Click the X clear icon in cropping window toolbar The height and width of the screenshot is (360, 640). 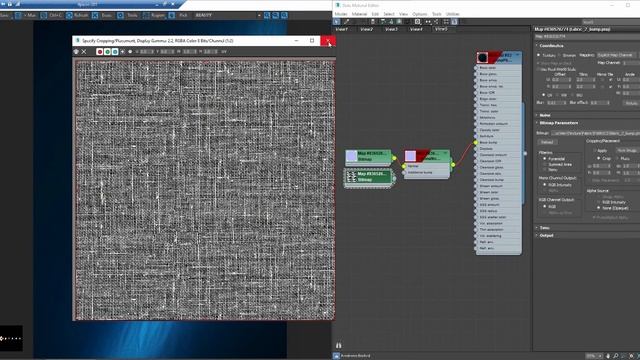point(84,51)
